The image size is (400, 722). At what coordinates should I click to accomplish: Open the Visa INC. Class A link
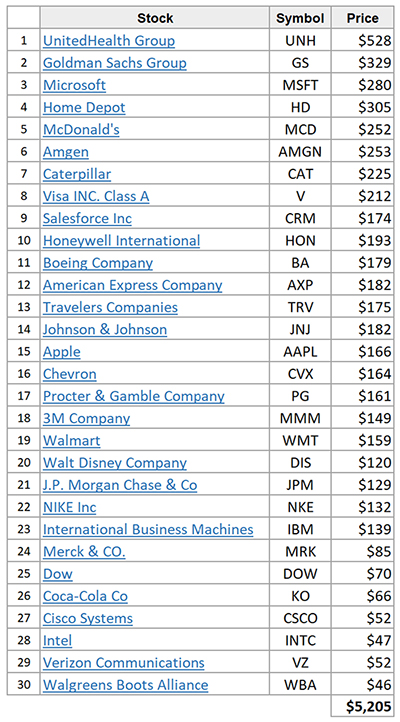click(x=96, y=196)
